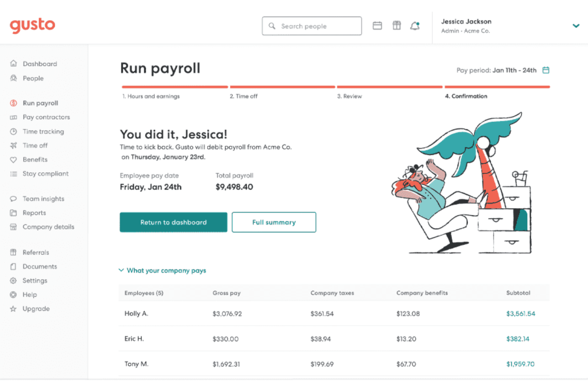The image size is (588, 392).
Task: Click Holly A.'s subtotal amount link
Action: (x=520, y=314)
